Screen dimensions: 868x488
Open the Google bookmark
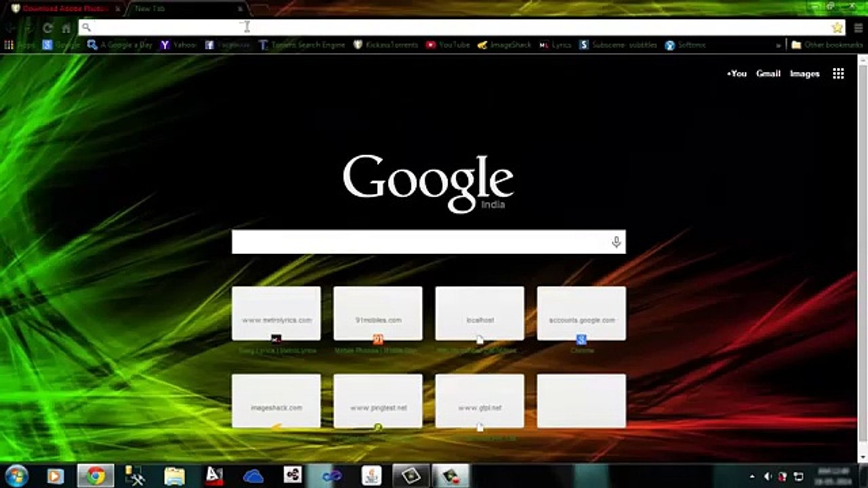point(61,45)
